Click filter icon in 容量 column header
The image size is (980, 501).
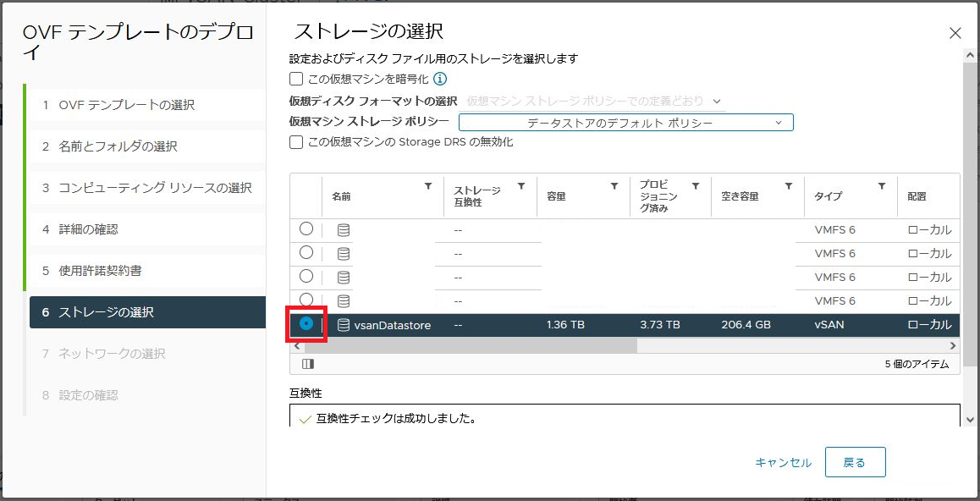[x=614, y=186]
